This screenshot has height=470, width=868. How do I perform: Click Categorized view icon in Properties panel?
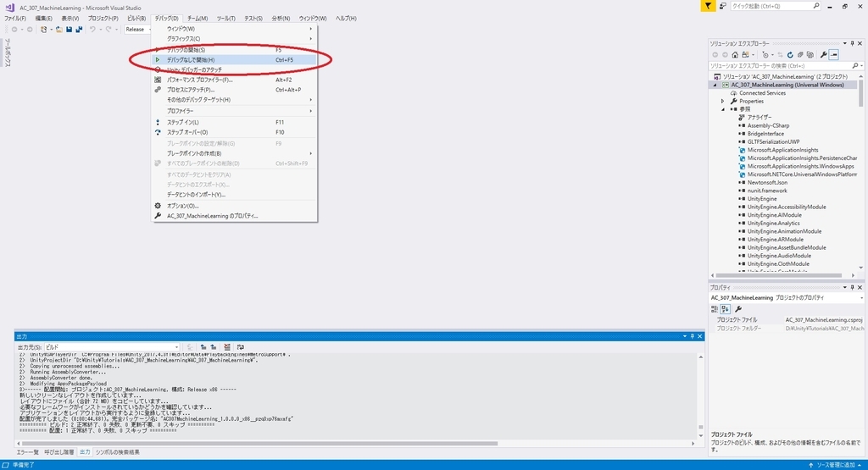715,309
